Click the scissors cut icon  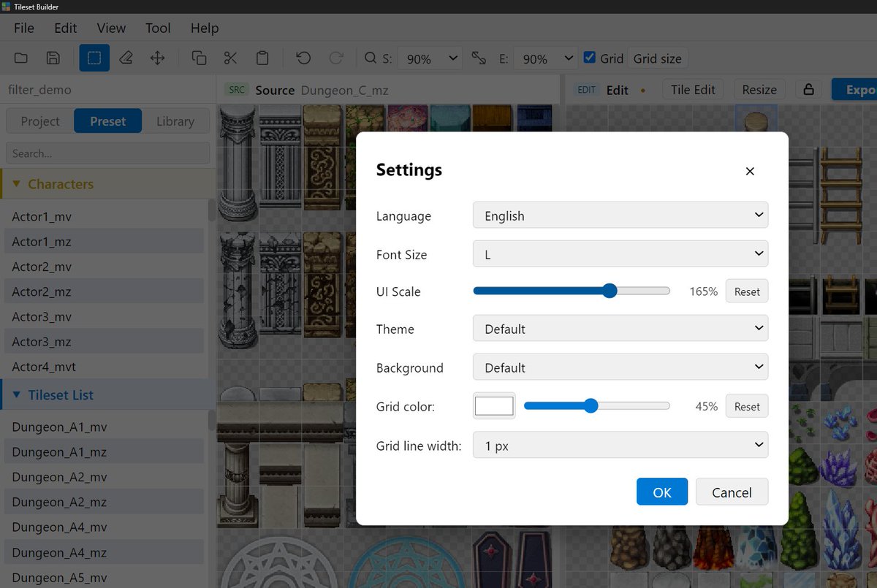pos(230,58)
